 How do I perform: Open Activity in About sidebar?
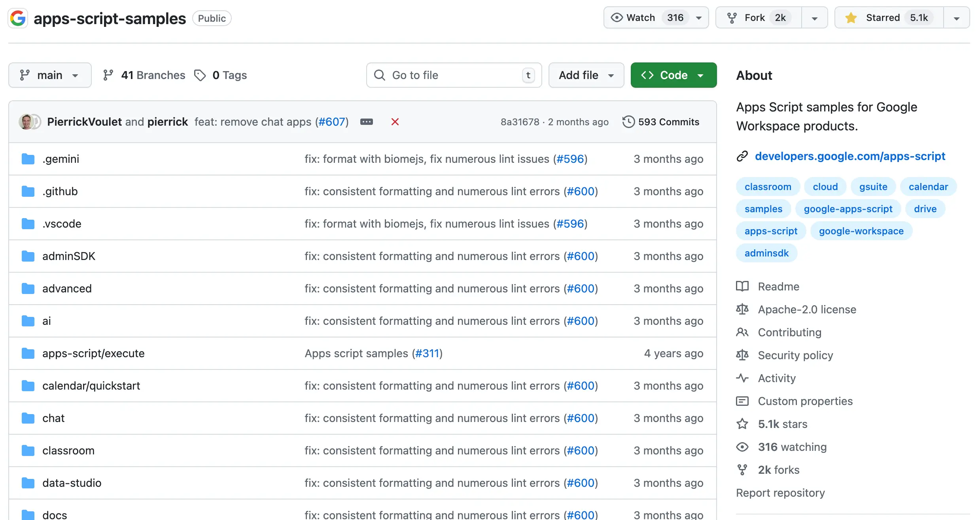(776, 378)
